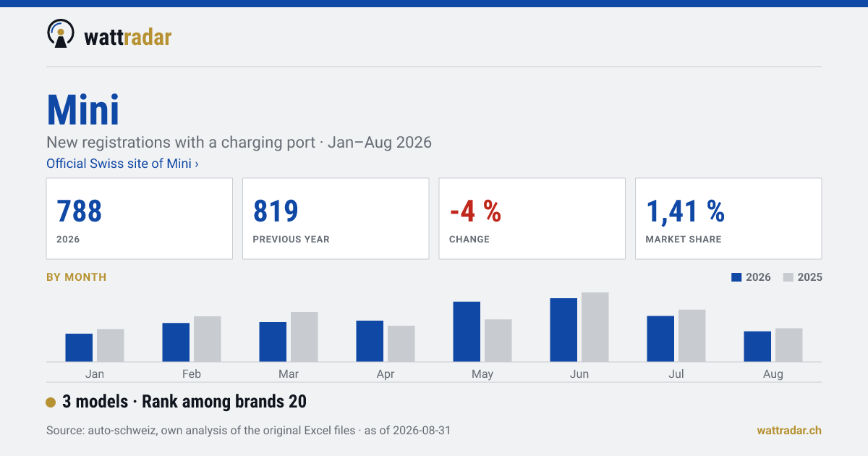Click the 3 models · Rank among brands 20 text
Image resolution: width=868 pixels, height=456 pixels.
pos(184,402)
